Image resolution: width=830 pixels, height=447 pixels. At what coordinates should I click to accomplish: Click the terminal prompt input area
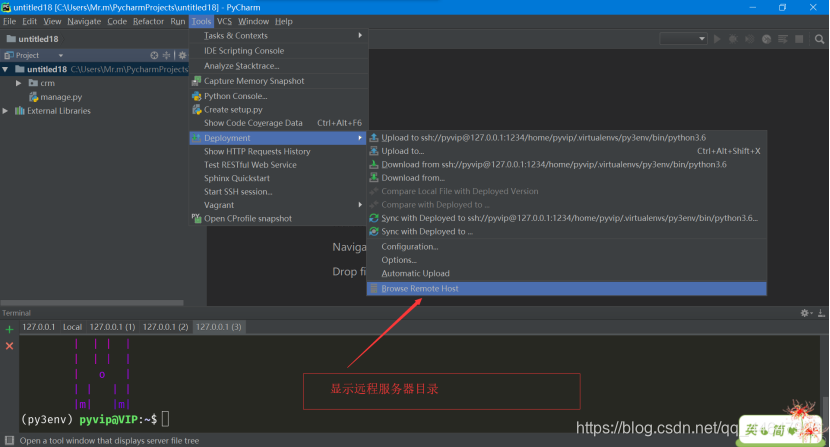coord(165,419)
